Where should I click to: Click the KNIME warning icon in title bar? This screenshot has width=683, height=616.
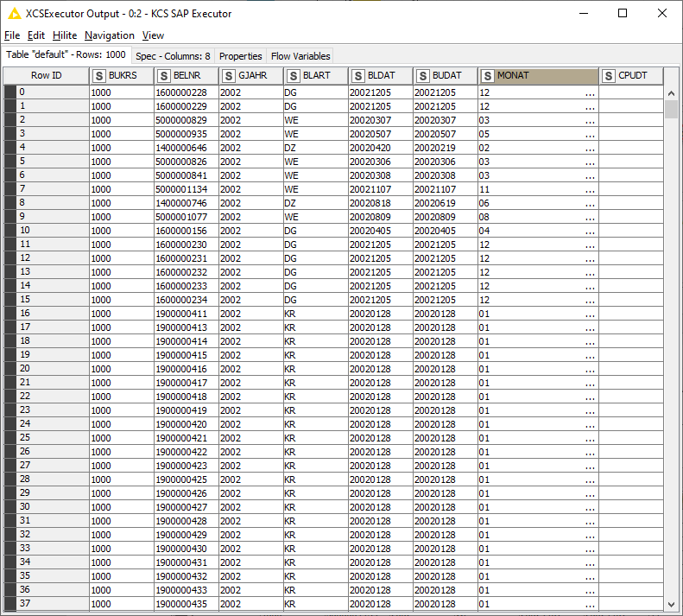[14, 14]
